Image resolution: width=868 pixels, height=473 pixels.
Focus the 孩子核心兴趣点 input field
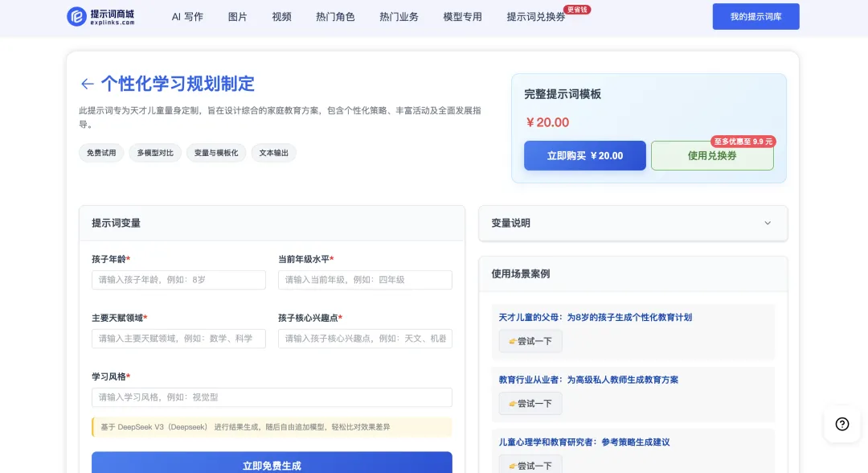pyautogui.click(x=365, y=339)
